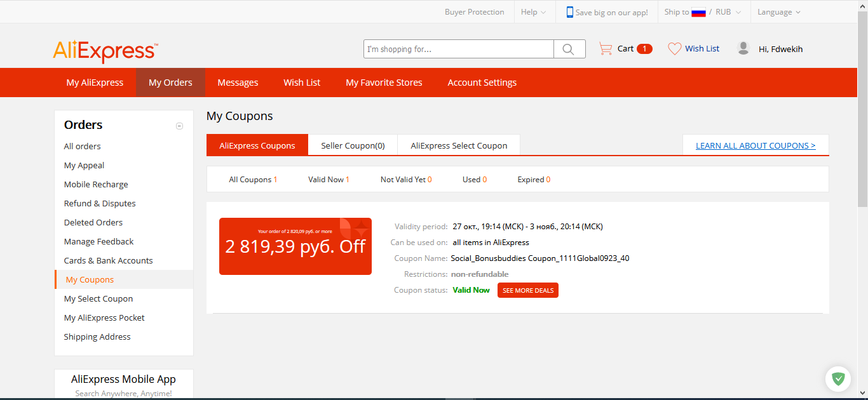Open Messages in navigation bar

(x=238, y=83)
